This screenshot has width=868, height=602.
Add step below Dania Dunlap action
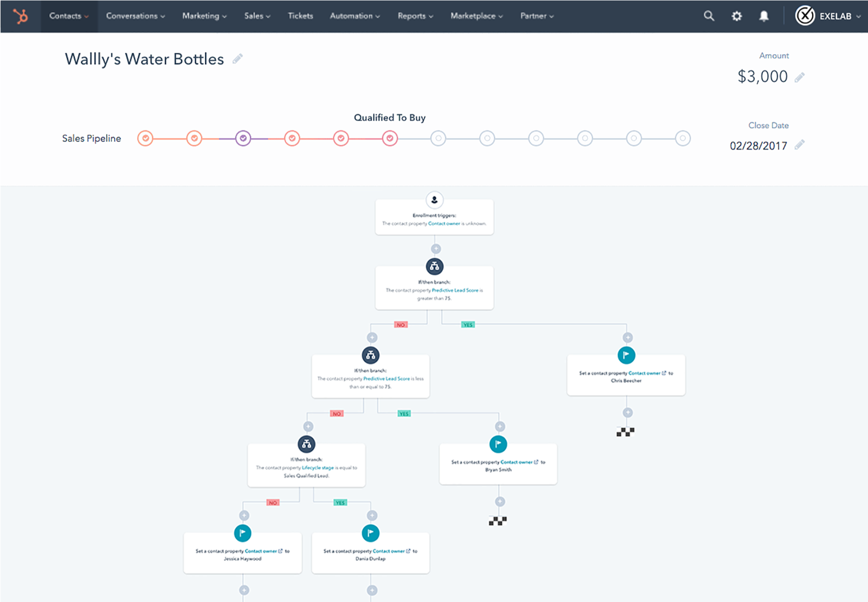coord(372,590)
